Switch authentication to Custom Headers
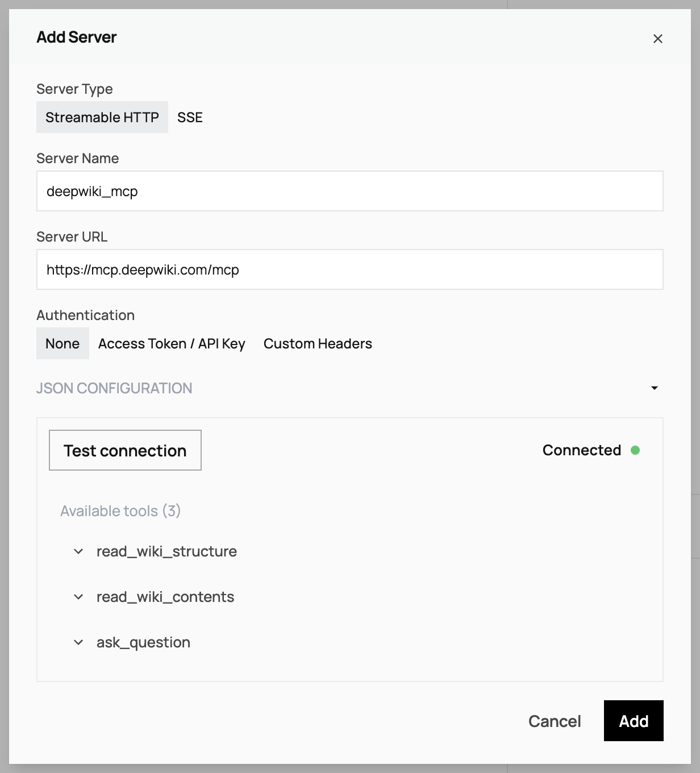Image resolution: width=700 pixels, height=773 pixels. pos(318,344)
